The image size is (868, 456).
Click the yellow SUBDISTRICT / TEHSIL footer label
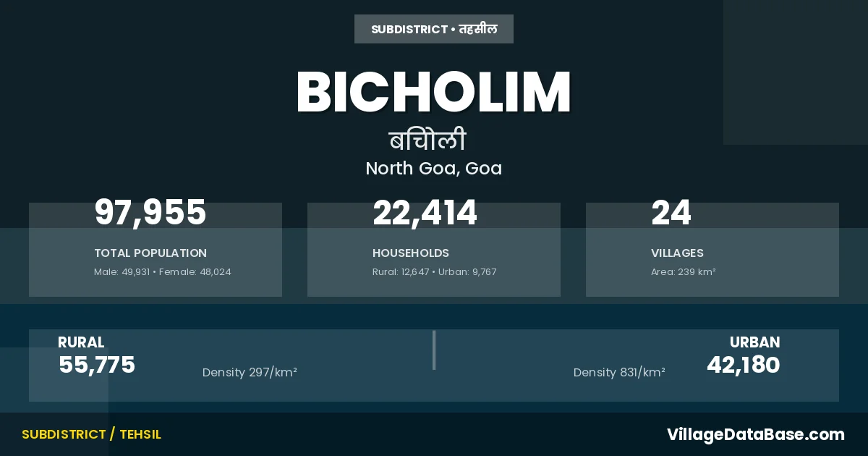(x=91, y=434)
